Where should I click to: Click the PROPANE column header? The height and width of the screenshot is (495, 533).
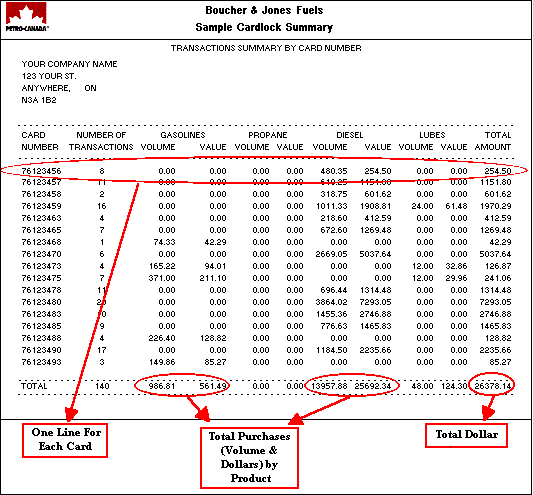coord(268,135)
